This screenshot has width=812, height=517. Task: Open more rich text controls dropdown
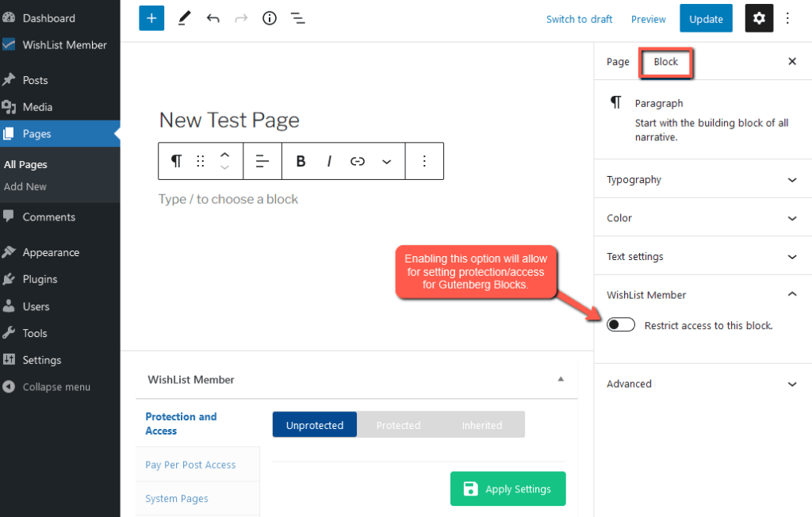click(386, 162)
